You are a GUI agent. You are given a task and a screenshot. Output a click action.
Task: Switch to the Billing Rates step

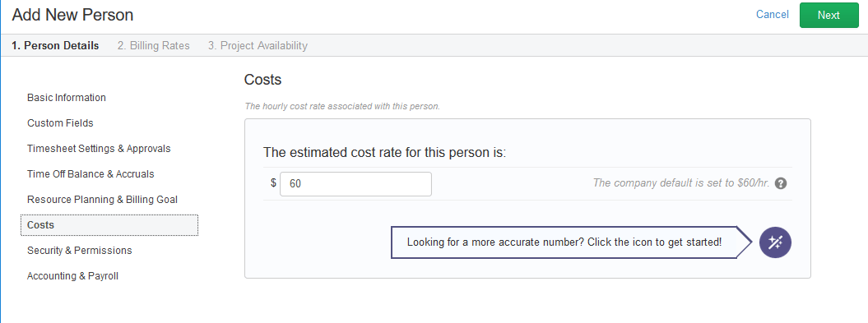pos(153,45)
